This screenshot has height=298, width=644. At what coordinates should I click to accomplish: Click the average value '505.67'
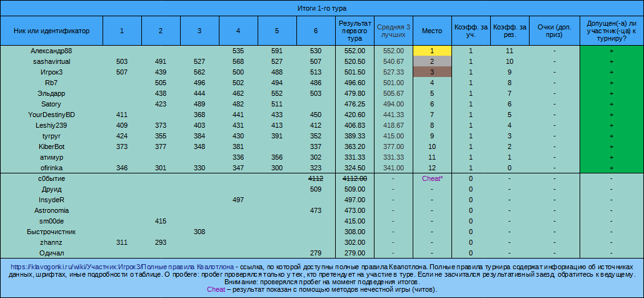click(x=393, y=93)
